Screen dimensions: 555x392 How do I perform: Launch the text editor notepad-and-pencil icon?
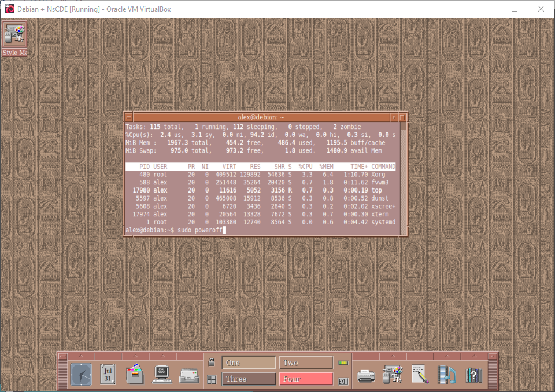(420, 375)
